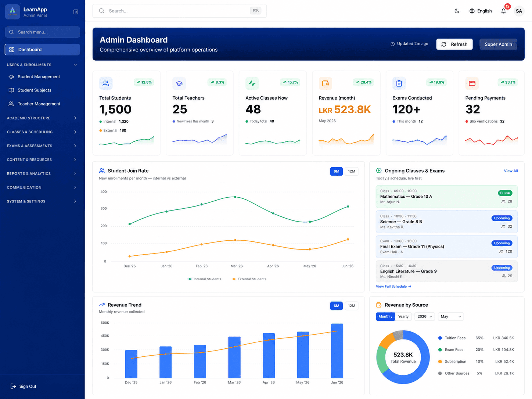Viewport: 532px width, 399px height.
Task: Open Final Exam Grade 11 Physics card
Action: coord(447,247)
